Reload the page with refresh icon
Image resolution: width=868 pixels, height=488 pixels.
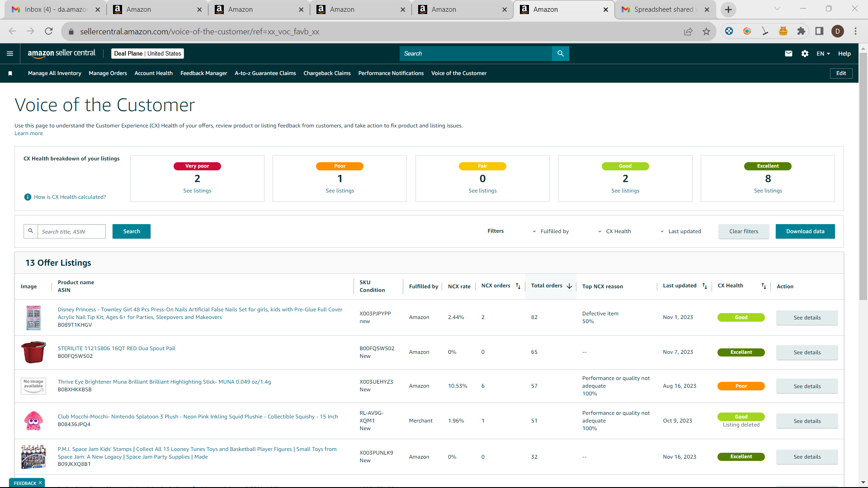(x=49, y=31)
